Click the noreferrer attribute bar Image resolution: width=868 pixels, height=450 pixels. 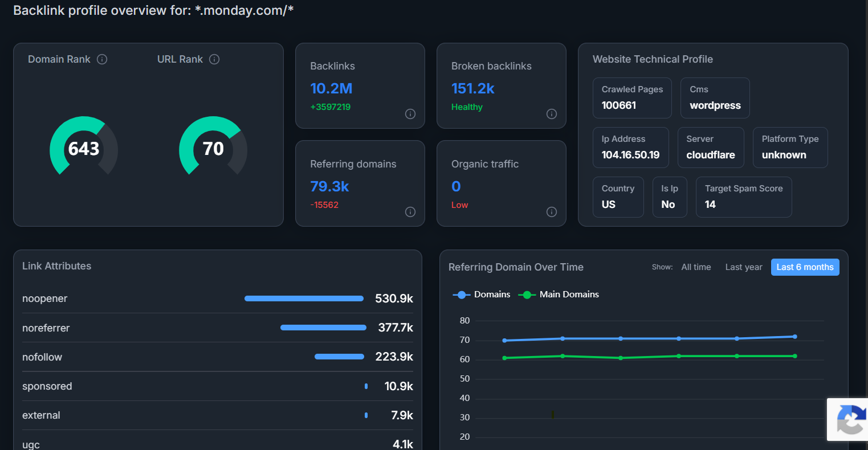tap(323, 328)
